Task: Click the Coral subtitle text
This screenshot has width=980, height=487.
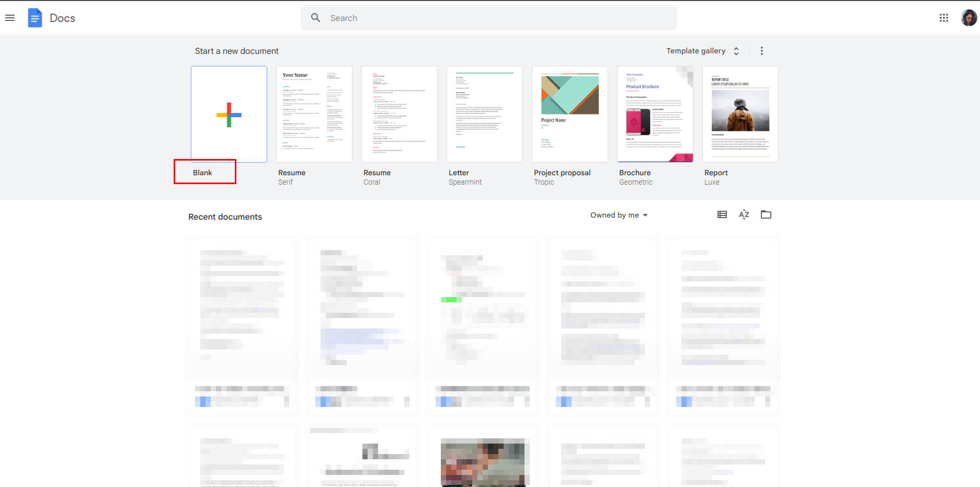Action: pyautogui.click(x=372, y=182)
